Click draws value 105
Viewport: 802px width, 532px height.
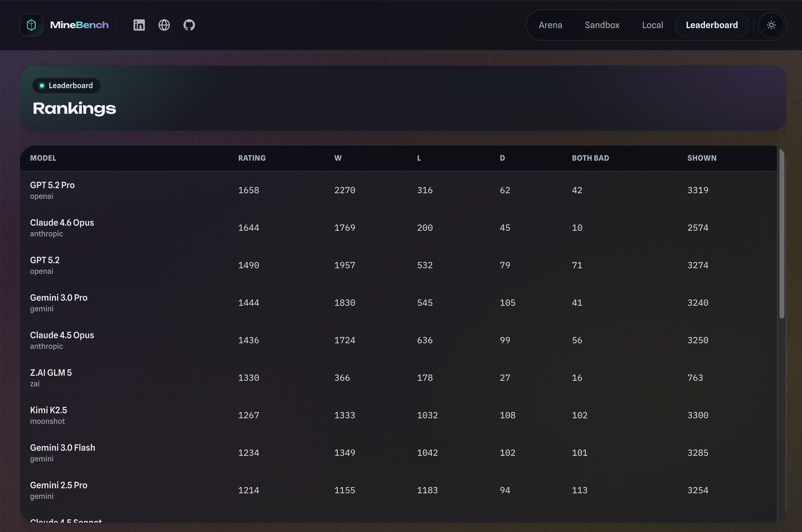coord(508,303)
